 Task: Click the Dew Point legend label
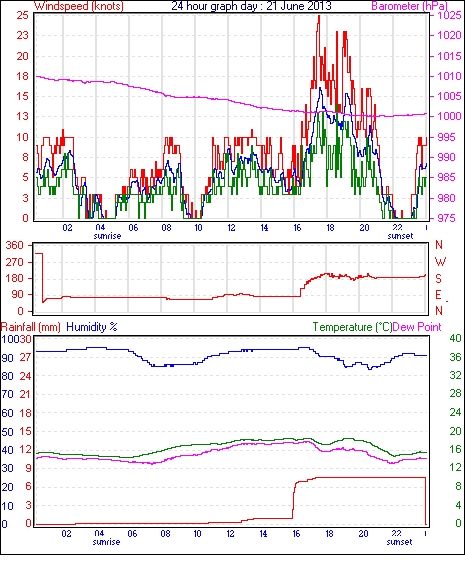point(417,327)
